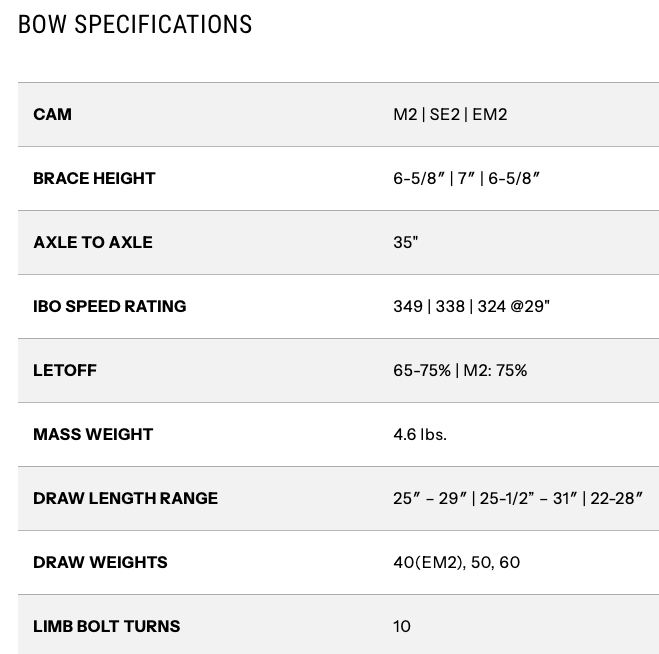Image resolution: width=659 pixels, height=654 pixels.
Task: Click the IBO SPEED RATING label
Action: [109, 306]
